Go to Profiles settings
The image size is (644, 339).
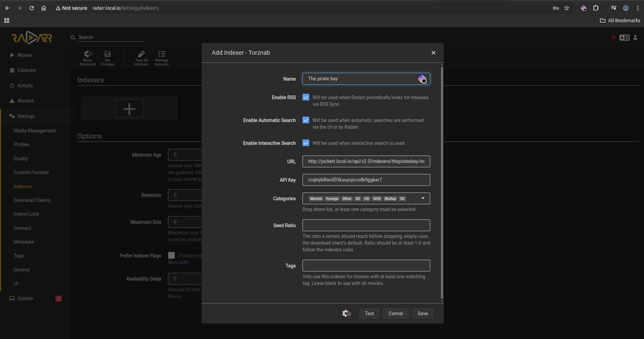point(22,144)
